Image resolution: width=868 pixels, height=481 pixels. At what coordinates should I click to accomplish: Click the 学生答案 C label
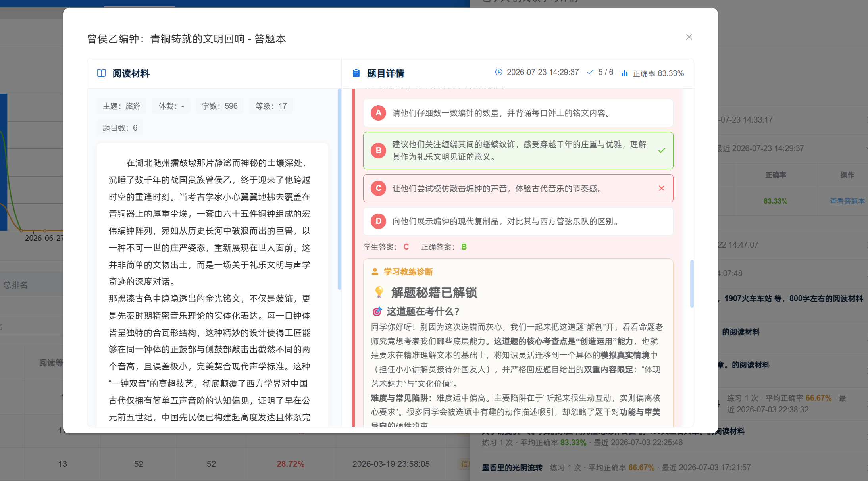point(386,247)
